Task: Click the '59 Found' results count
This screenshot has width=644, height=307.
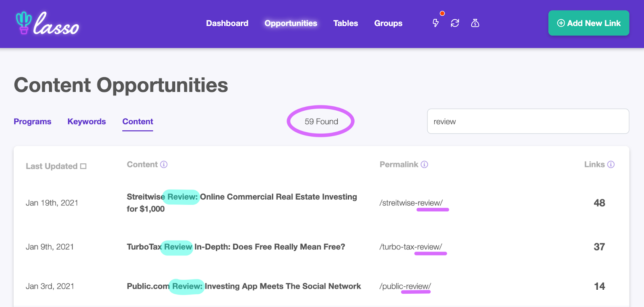Action: (x=321, y=122)
